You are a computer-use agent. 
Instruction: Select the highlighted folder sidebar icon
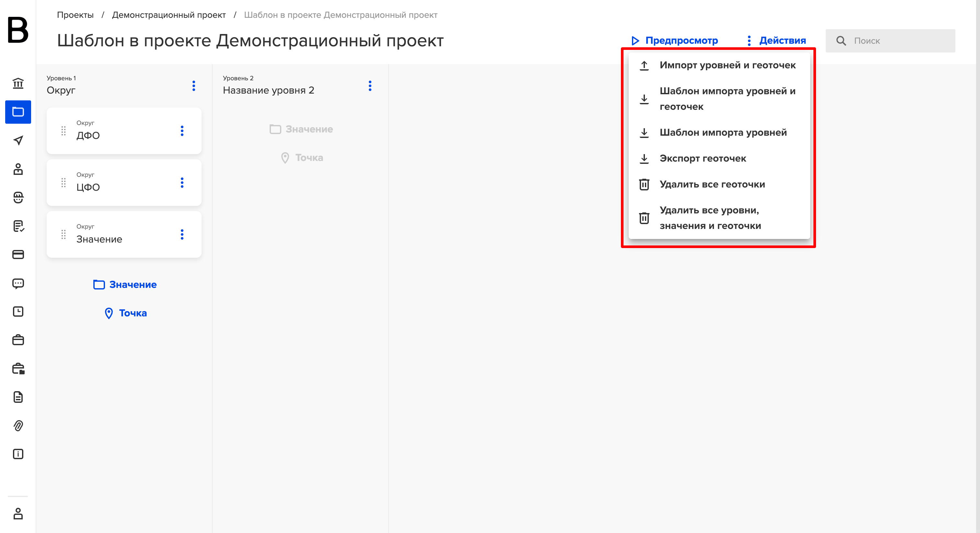coord(18,112)
